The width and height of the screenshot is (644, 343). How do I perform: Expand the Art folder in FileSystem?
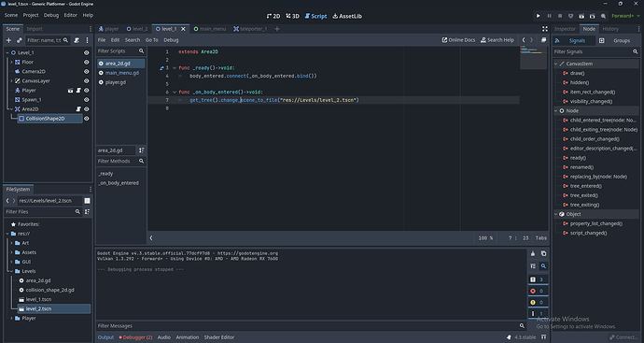coord(11,243)
